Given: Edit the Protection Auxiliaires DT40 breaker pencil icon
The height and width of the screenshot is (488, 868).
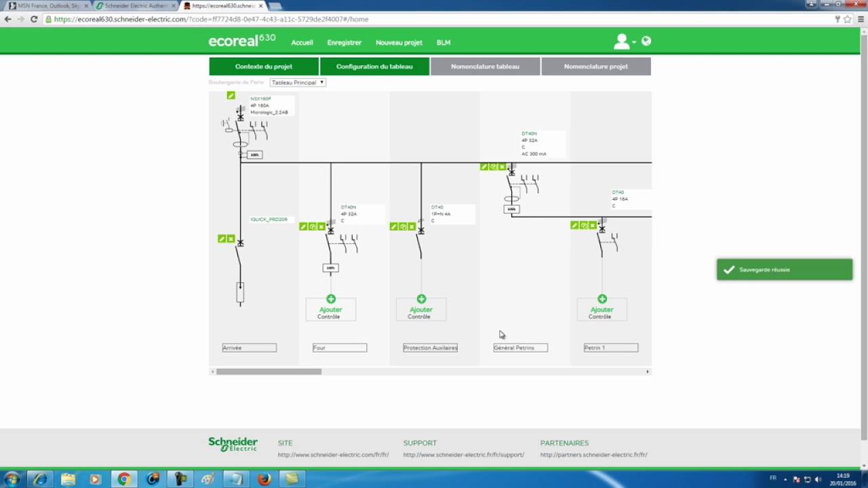Looking at the screenshot, I should tap(393, 226).
